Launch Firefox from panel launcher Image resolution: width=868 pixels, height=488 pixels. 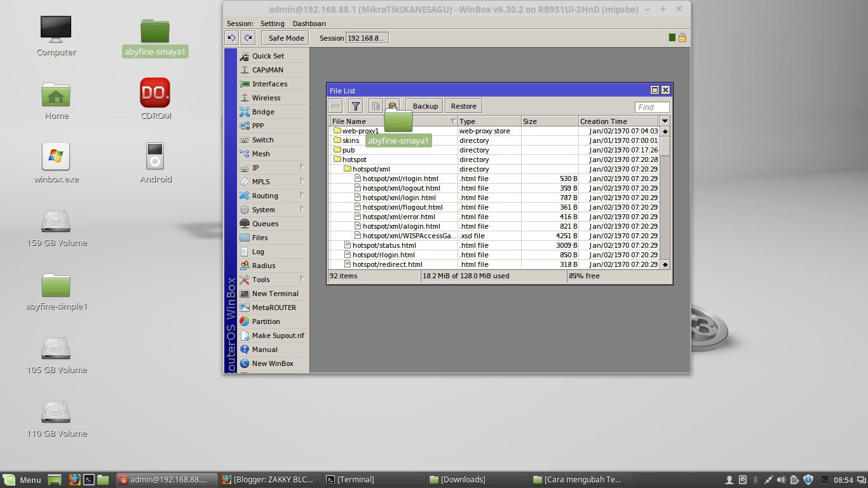[x=74, y=480]
